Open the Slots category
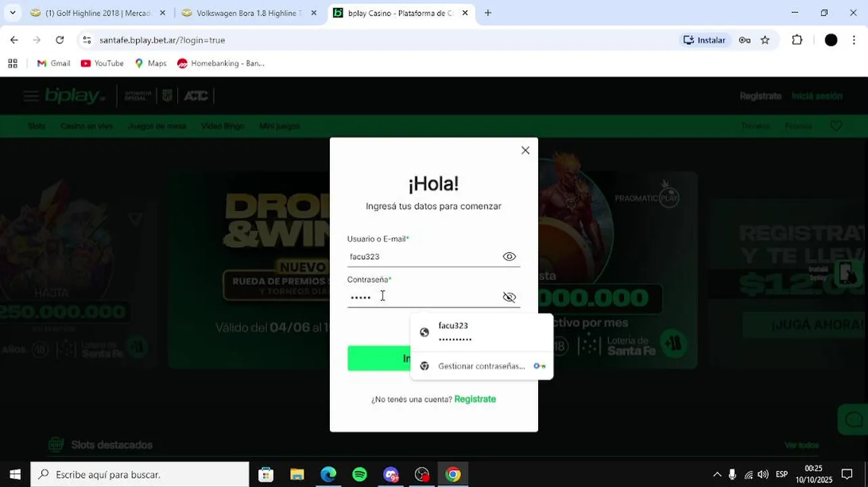This screenshot has height=487, width=868. point(37,126)
